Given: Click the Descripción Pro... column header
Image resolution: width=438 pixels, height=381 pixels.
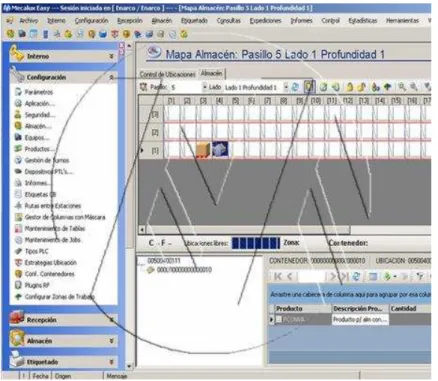Looking at the screenshot, I should (360, 309).
